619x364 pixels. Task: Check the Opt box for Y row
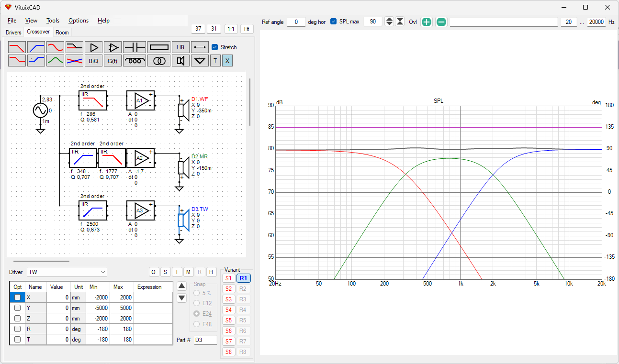[x=17, y=308]
